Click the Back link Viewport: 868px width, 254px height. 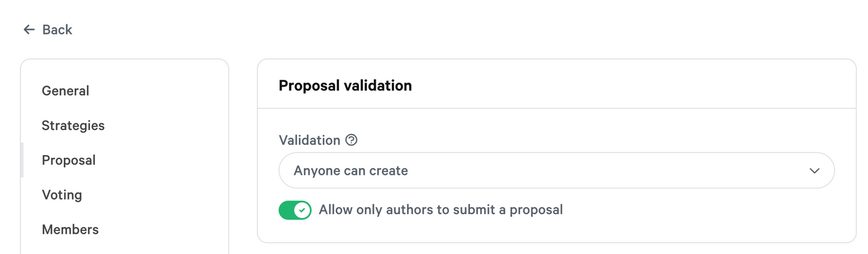point(47,29)
